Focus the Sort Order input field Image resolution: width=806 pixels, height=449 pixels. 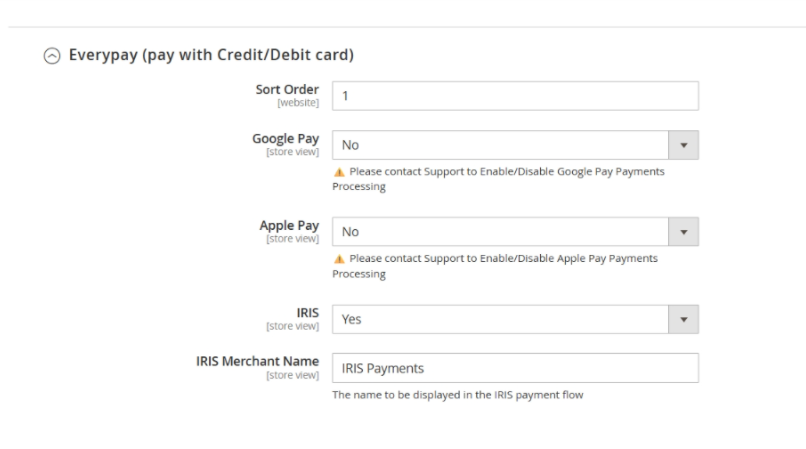[515, 96]
